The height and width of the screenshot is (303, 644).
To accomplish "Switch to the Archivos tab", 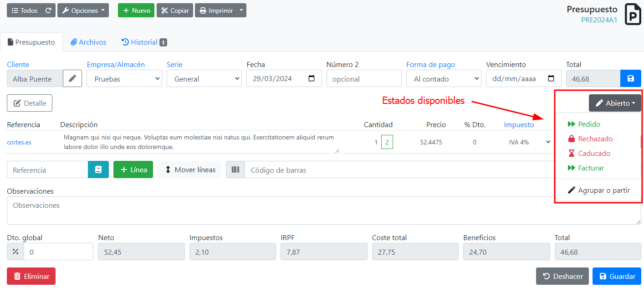I will [x=88, y=42].
